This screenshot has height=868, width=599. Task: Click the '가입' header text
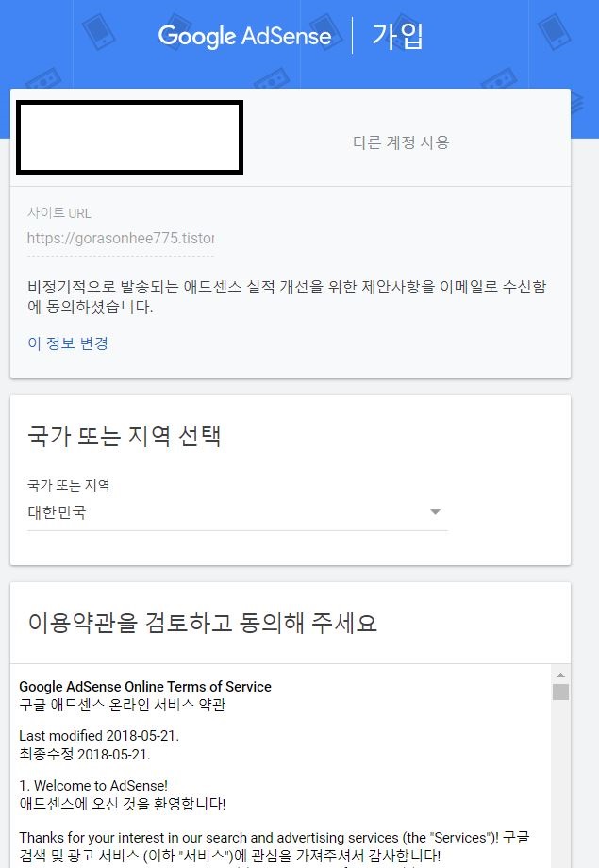(x=397, y=36)
